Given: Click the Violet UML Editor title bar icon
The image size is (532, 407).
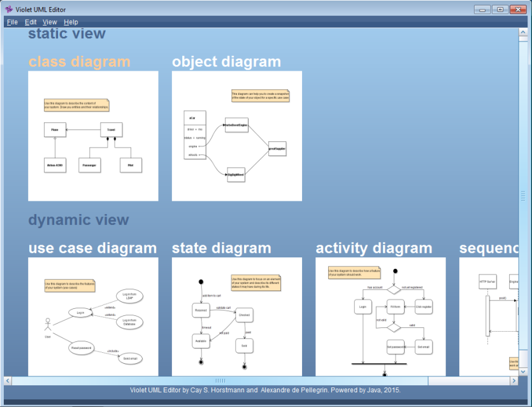Looking at the screenshot, I should (x=9, y=9).
